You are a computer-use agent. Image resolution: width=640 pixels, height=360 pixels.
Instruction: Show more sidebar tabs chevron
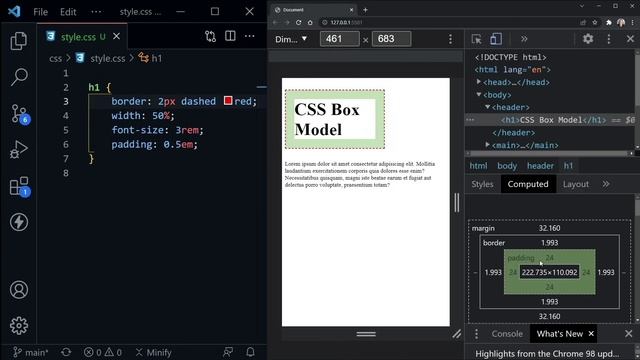[606, 184]
